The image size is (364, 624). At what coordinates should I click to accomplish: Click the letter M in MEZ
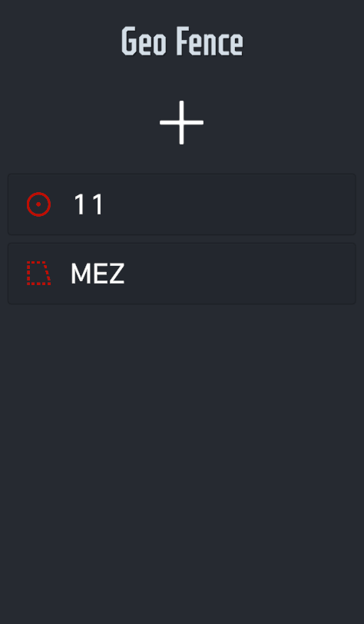click(79, 274)
